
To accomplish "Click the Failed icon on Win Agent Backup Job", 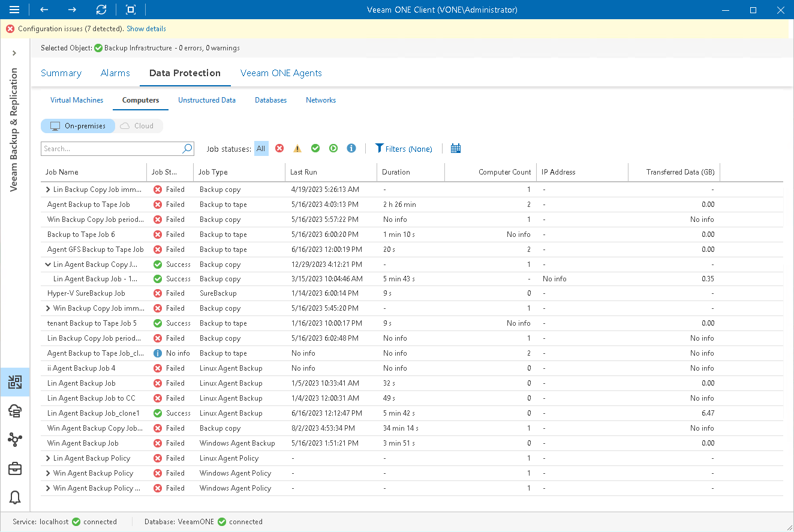I will point(158,443).
